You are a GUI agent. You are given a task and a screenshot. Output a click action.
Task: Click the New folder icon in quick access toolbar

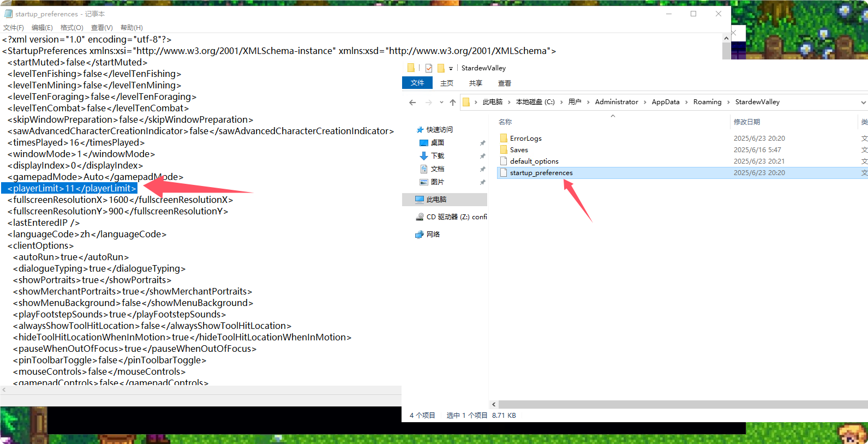pyautogui.click(x=441, y=68)
